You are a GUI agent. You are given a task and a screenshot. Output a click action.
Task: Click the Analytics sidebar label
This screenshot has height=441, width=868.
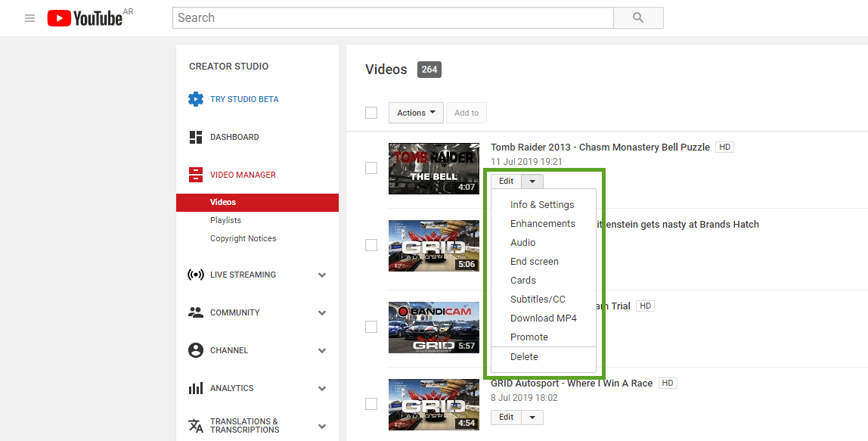click(232, 388)
